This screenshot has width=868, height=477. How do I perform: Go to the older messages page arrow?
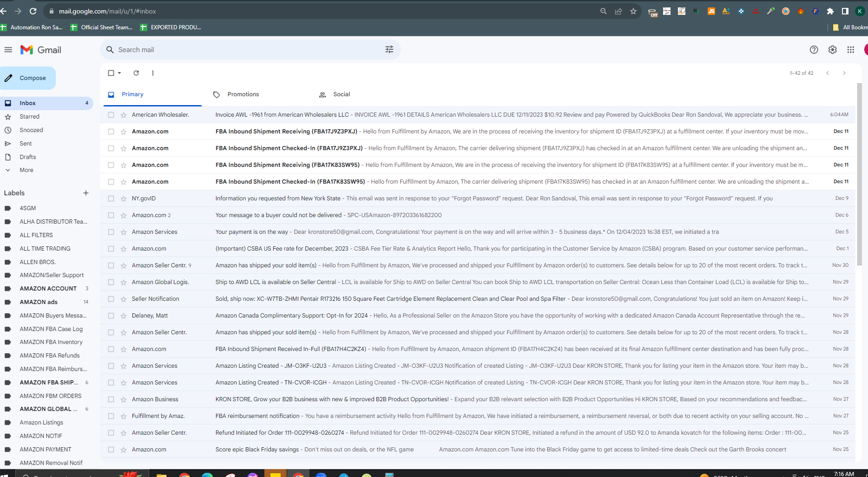tap(844, 73)
